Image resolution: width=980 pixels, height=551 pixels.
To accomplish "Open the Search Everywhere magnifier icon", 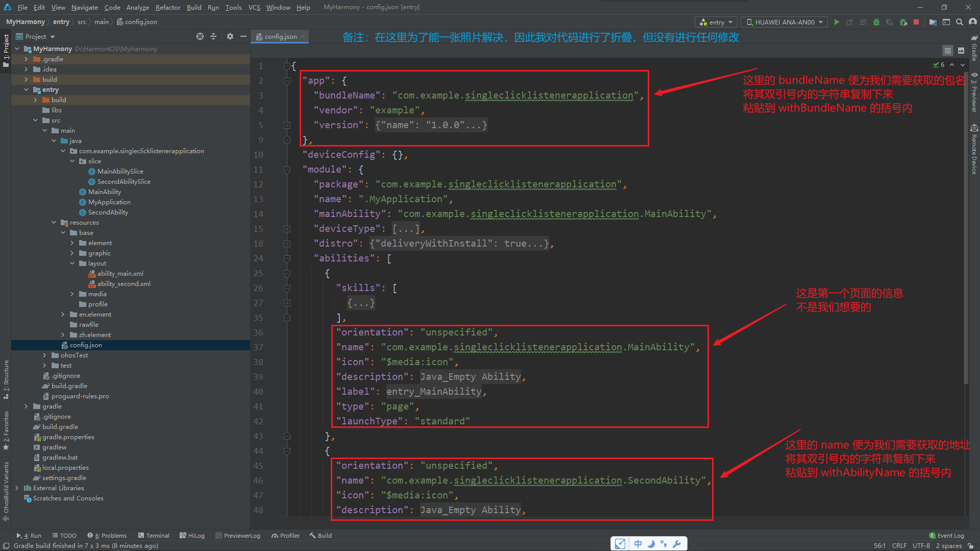I will (960, 22).
